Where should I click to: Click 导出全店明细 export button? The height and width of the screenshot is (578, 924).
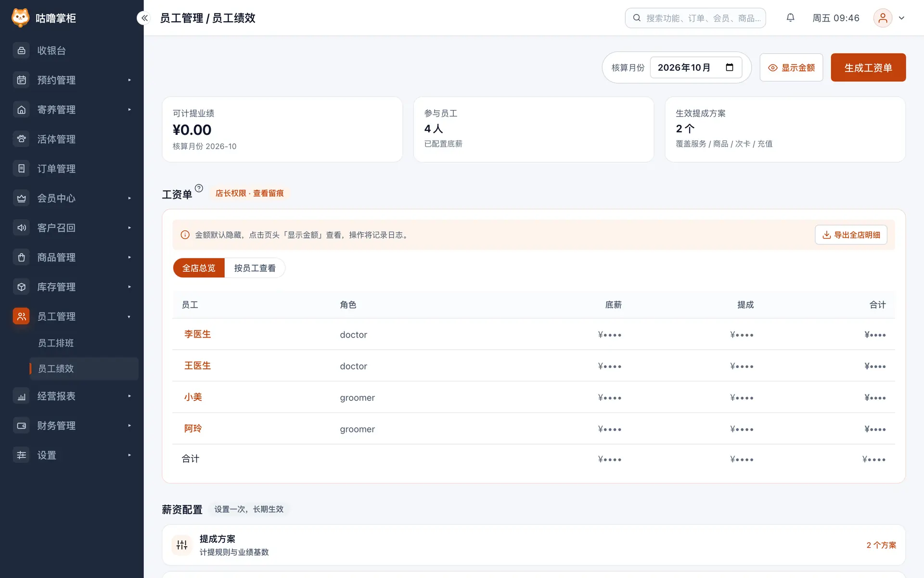click(851, 235)
